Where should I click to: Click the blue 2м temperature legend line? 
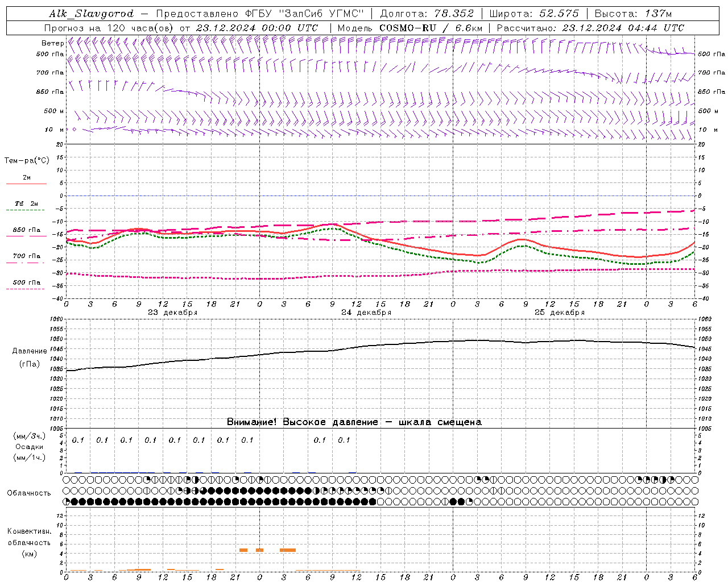(26, 184)
